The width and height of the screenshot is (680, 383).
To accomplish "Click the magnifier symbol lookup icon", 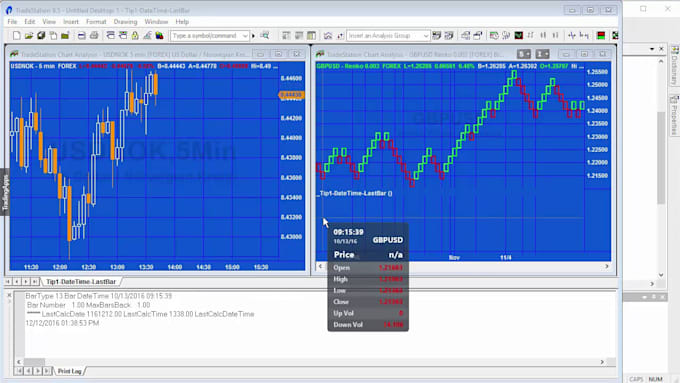I will (x=265, y=36).
